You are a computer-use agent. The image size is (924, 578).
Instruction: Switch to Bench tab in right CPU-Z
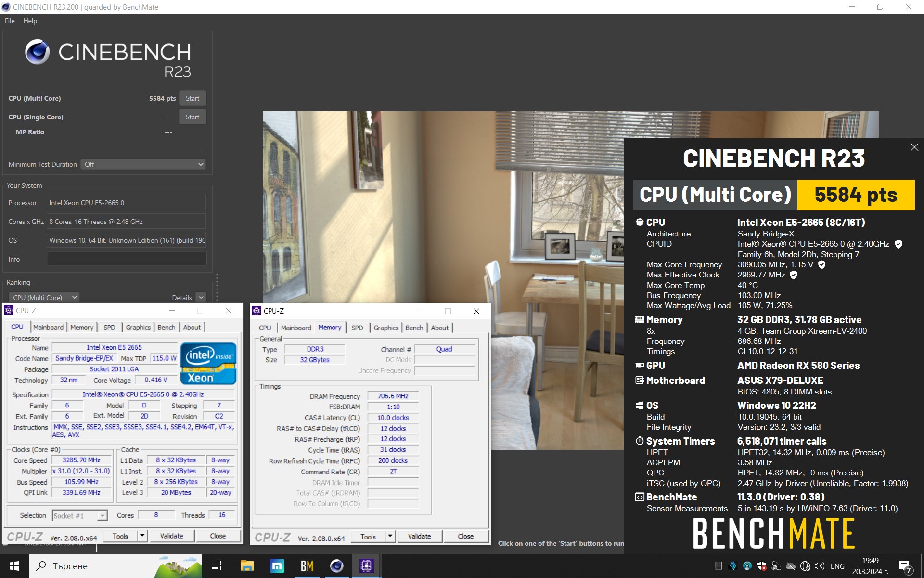coord(414,328)
